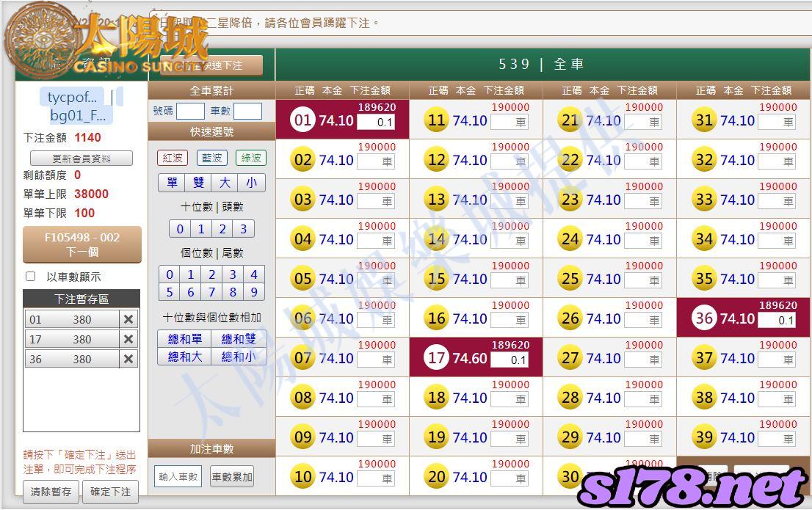The image size is (812, 510).
Task: Select number ball 10
Action: 303,477
